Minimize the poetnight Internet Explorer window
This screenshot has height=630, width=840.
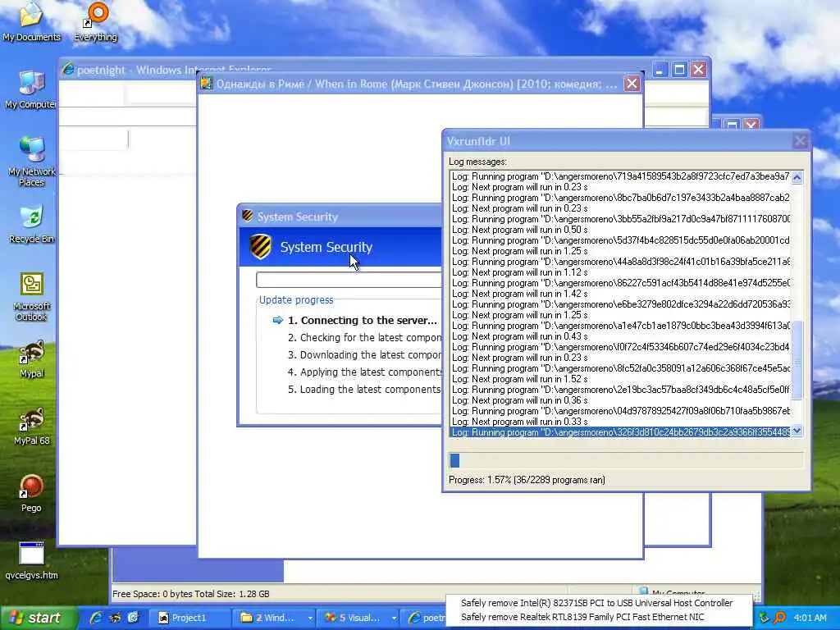point(660,70)
